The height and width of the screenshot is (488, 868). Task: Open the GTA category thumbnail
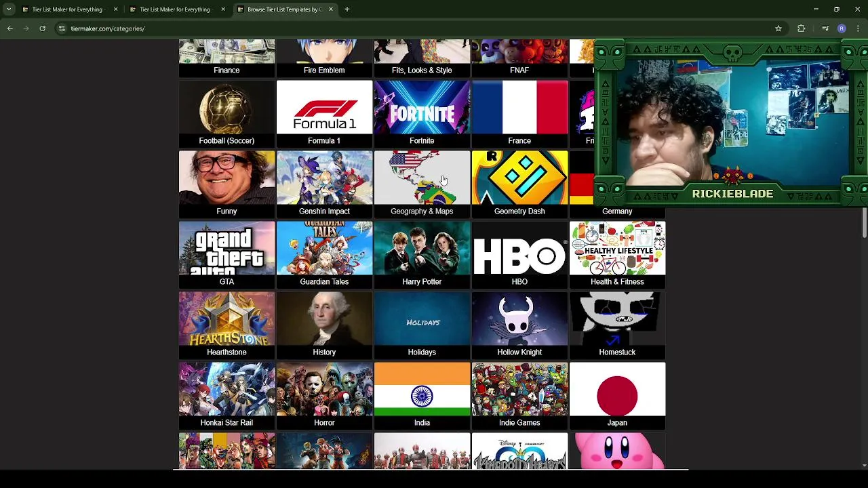pos(226,248)
